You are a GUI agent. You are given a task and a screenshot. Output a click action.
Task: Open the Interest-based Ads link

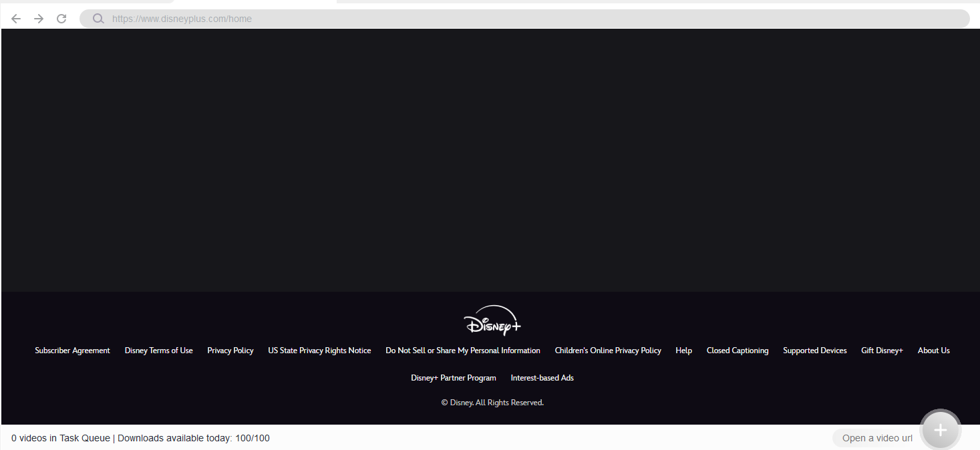tap(542, 378)
